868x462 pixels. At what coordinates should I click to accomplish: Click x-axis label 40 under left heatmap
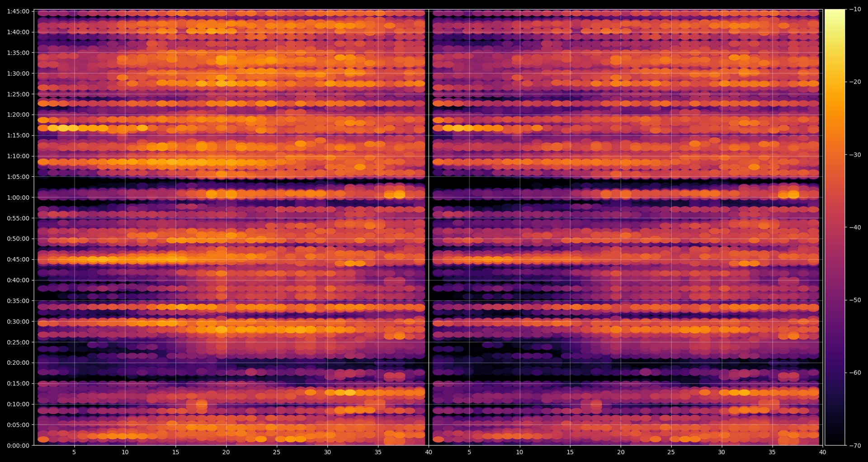tap(429, 452)
